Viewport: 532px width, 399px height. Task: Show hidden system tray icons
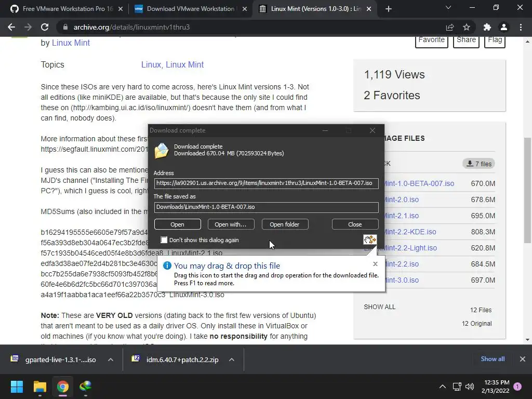pos(443,387)
